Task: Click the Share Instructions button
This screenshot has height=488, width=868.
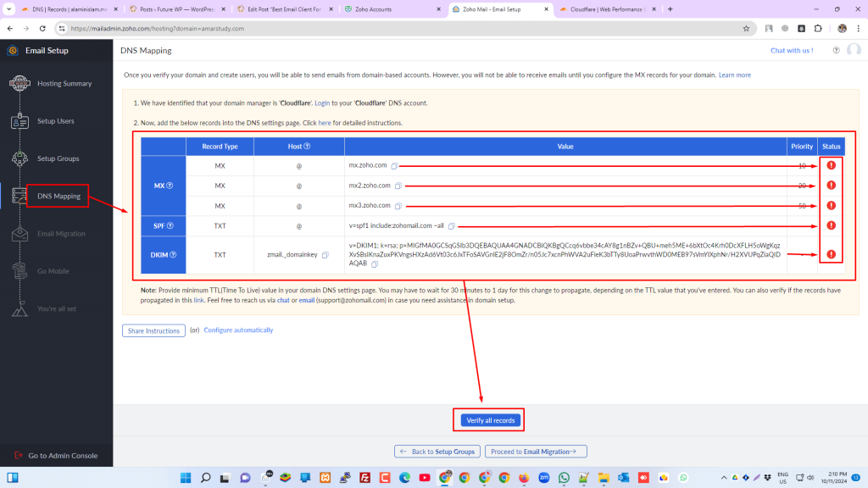Action: [154, 331]
